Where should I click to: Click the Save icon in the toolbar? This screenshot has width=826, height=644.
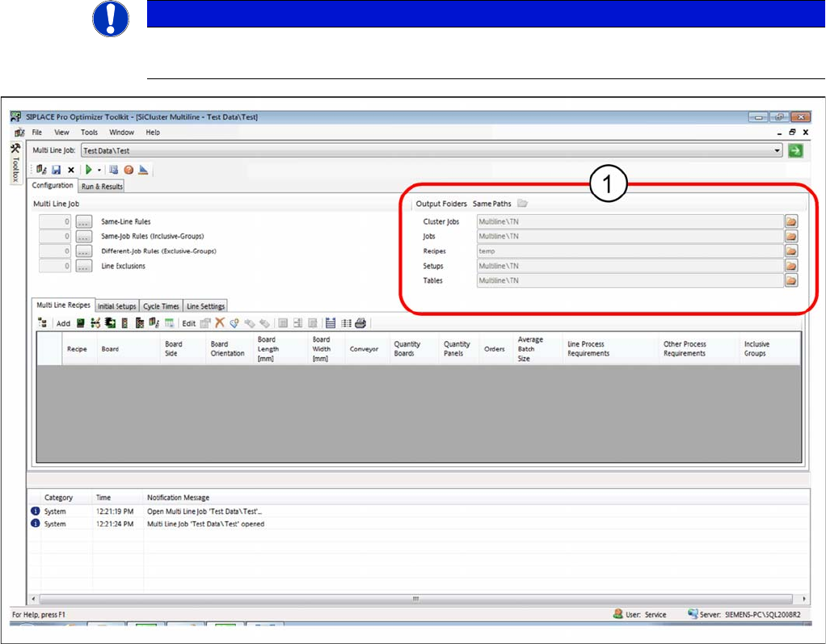(56, 170)
